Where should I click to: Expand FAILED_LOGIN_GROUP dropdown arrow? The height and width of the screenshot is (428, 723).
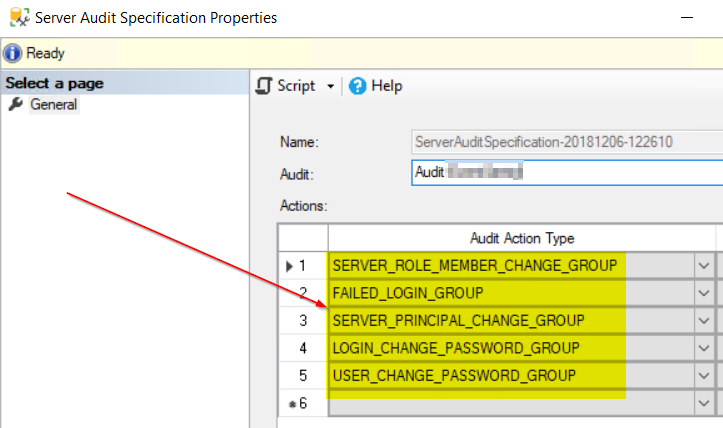pos(704,293)
